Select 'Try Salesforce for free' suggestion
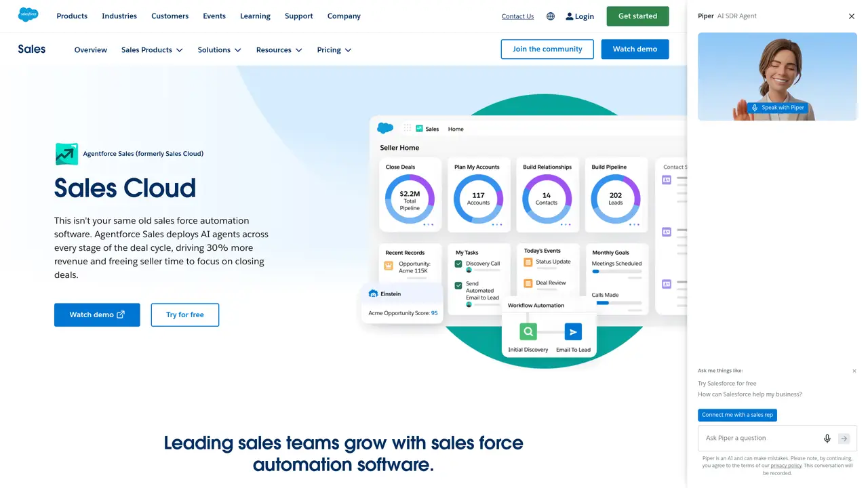Viewport: 868px width, 488px height. coord(727,384)
